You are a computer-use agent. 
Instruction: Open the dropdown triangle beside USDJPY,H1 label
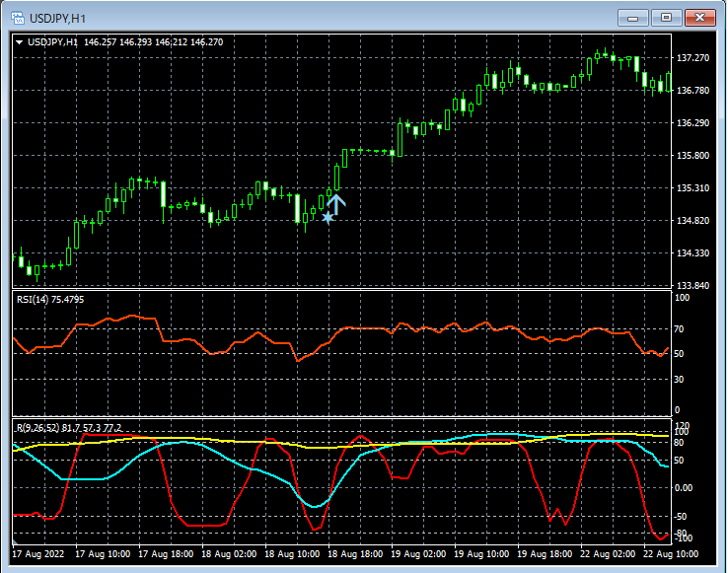coord(19,42)
